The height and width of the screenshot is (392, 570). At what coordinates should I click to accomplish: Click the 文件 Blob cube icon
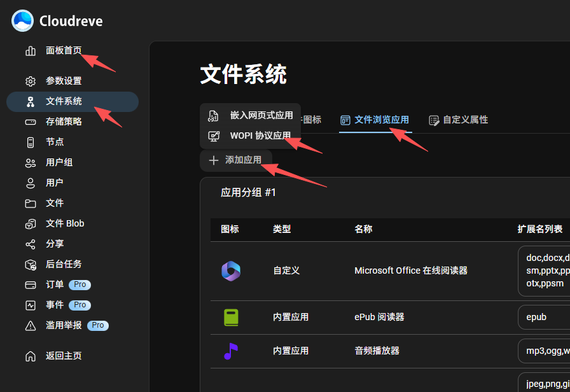[x=30, y=223]
